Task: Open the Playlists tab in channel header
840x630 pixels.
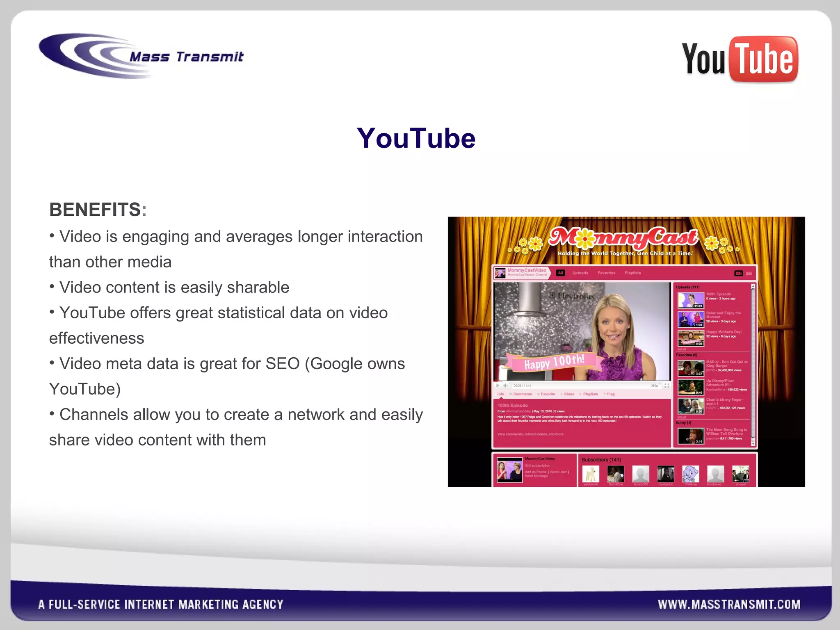Action: click(x=632, y=273)
